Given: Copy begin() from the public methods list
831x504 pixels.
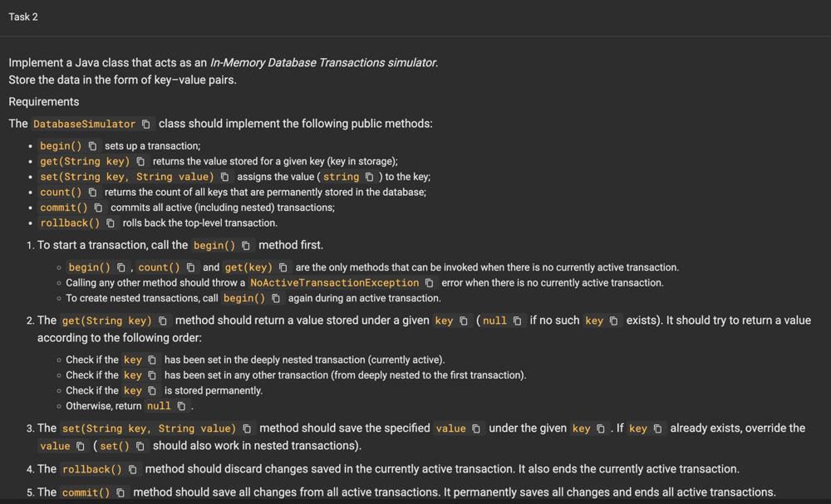Looking at the screenshot, I should pyautogui.click(x=92, y=146).
